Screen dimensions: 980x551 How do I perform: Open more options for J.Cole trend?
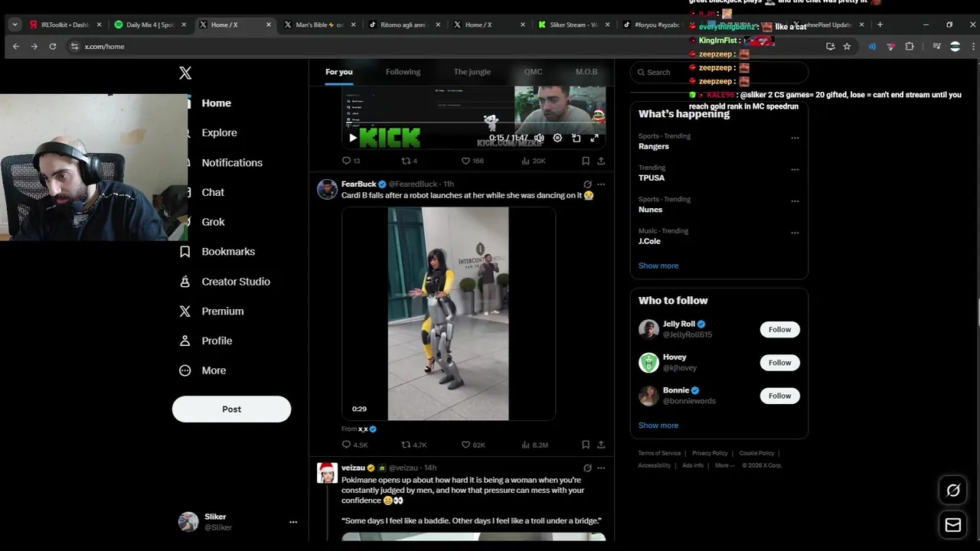point(795,233)
